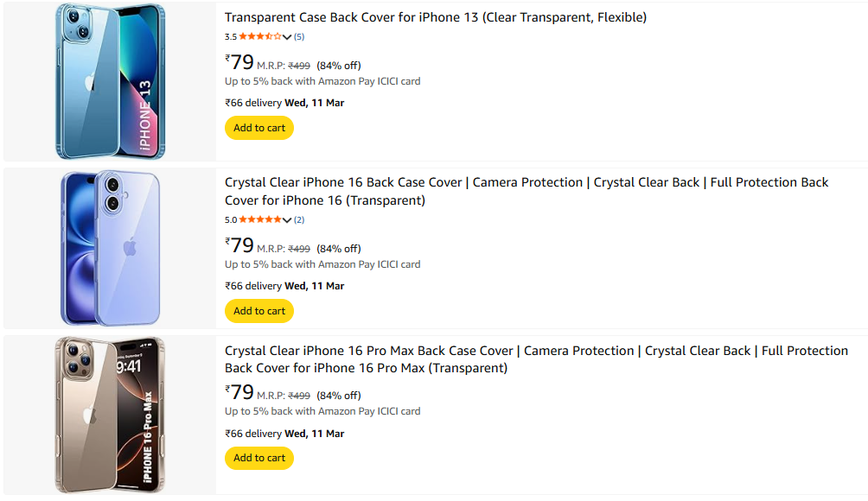Expand rating dropdown next to 3.5 stars

287,37
